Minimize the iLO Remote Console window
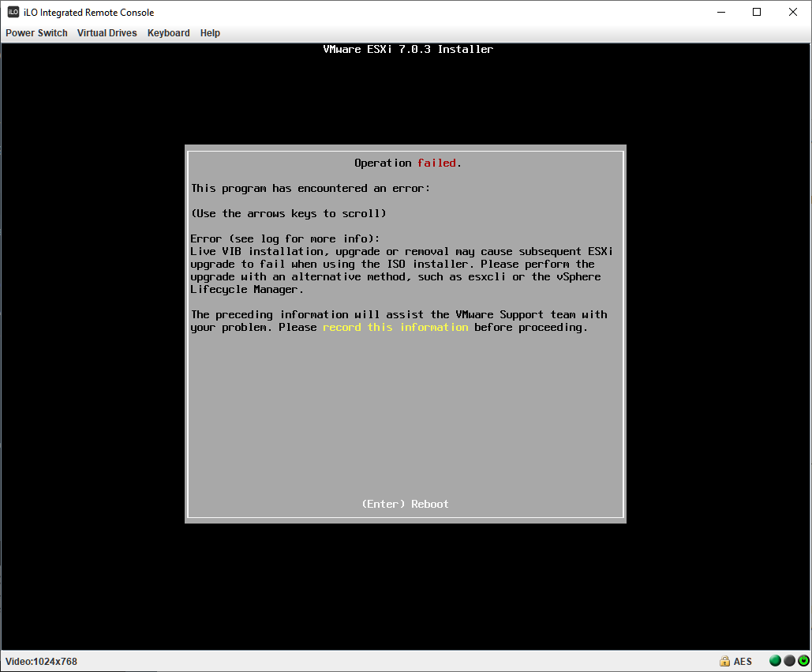Viewport: 812px width, 672px height. tap(721, 12)
